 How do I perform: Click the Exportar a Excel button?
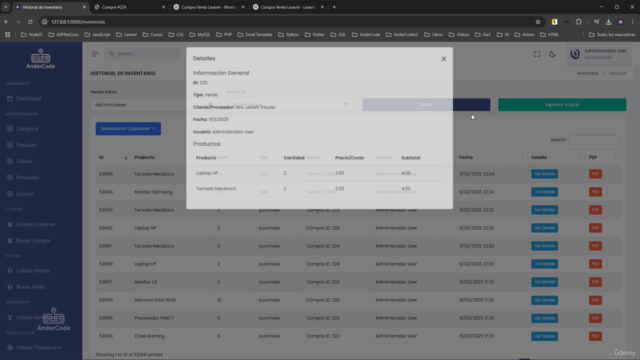[562, 105]
